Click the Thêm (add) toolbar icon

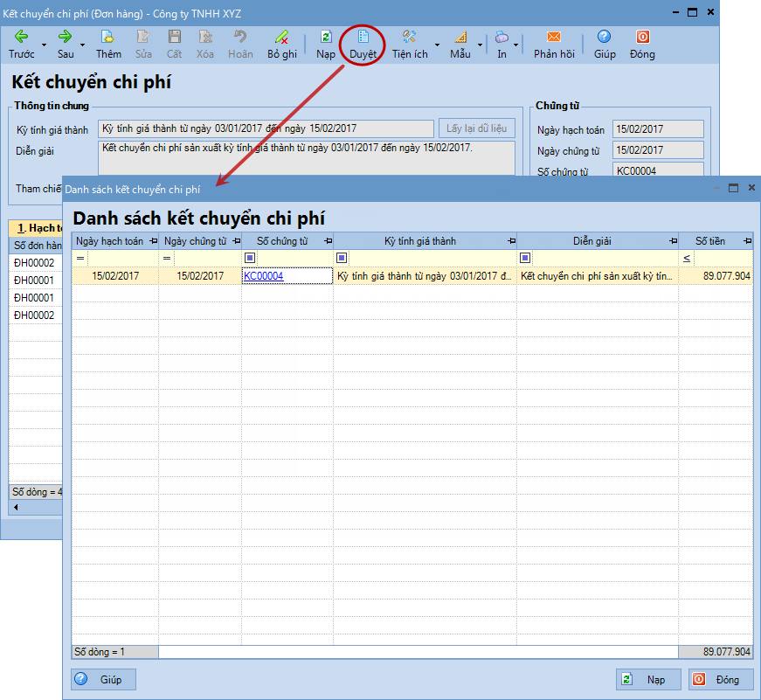pyautogui.click(x=108, y=37)
